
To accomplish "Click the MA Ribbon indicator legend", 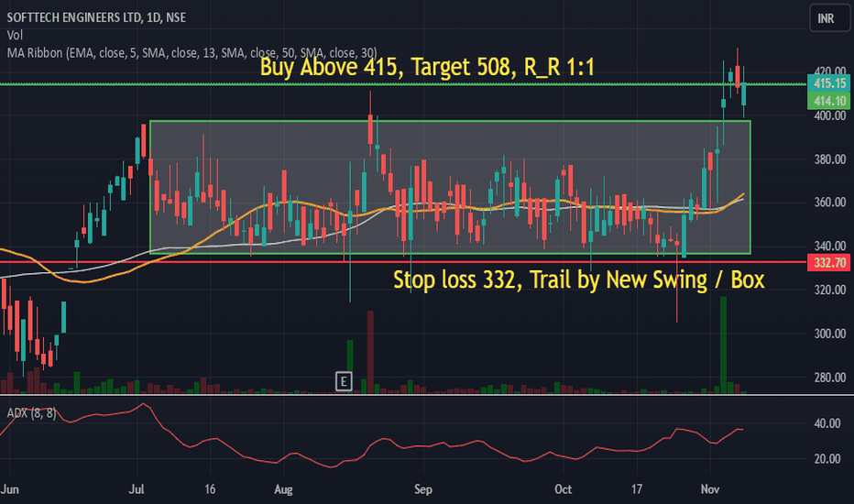I will point(192,53).
